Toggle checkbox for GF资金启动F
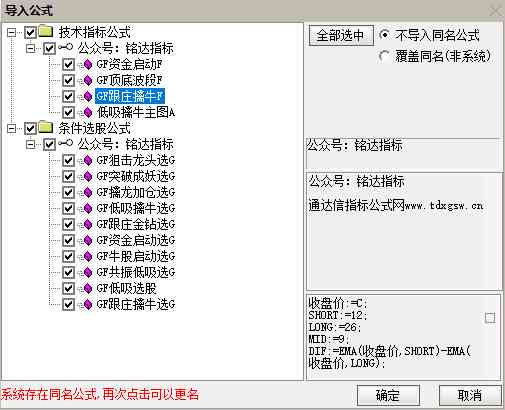This screenshot has height=410, width=505. [68, 64]
